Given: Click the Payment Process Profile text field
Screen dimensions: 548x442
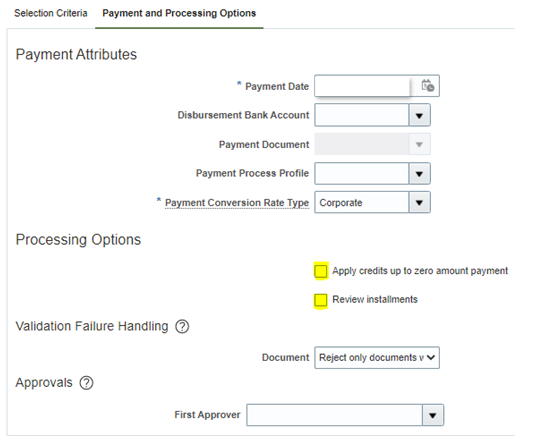Looking at the screenshot, I should [362, 173].
